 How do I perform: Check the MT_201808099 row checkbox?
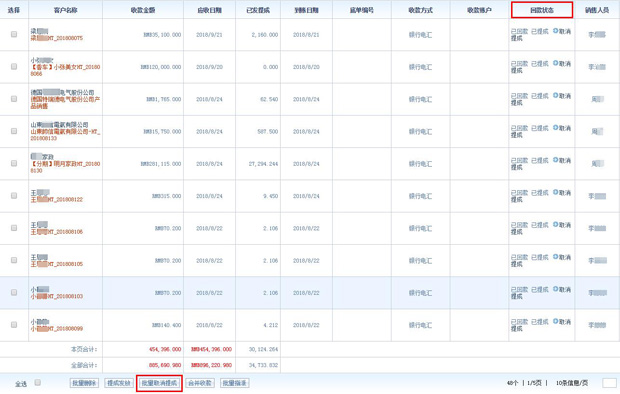click(x=14, y=325)
